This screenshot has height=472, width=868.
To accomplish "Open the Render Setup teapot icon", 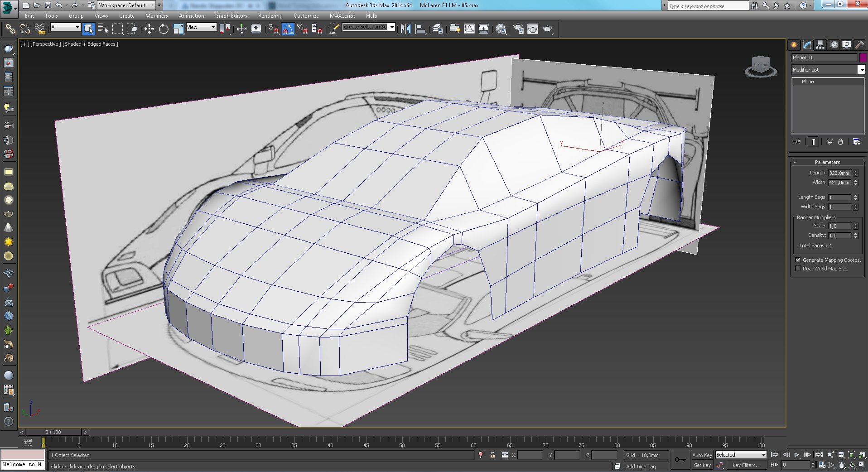I will 518,29.
